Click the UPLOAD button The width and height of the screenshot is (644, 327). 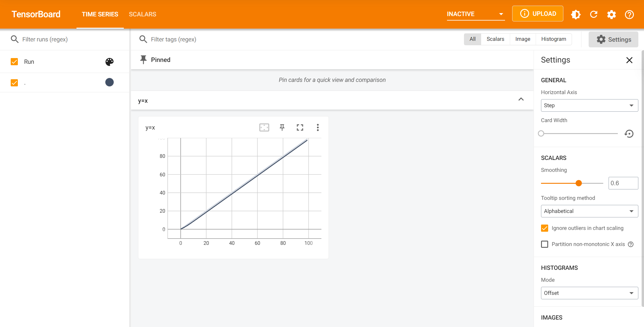537,14
